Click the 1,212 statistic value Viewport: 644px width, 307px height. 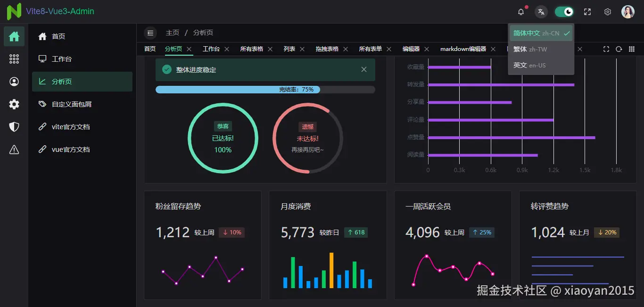point(173,232)
